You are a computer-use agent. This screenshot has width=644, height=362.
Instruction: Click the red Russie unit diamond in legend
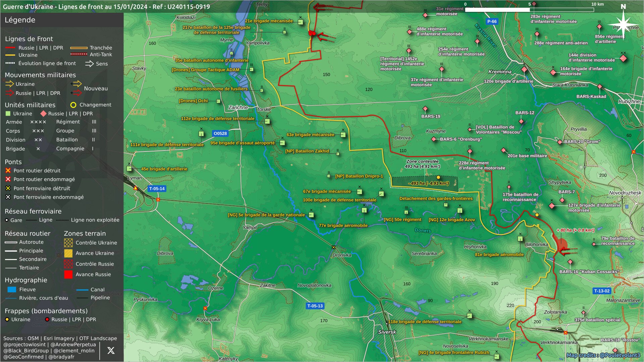coord(43,114)
